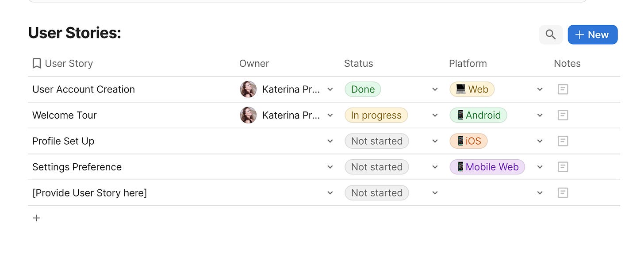Expand platform dropdown for Provide User Story row

tap(540, 193)
